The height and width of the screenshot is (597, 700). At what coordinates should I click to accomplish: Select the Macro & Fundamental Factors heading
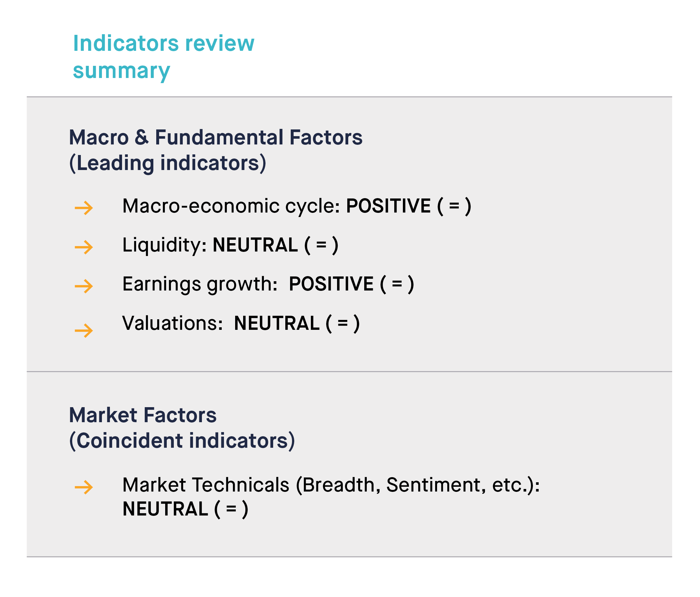(x=216, y=137)
